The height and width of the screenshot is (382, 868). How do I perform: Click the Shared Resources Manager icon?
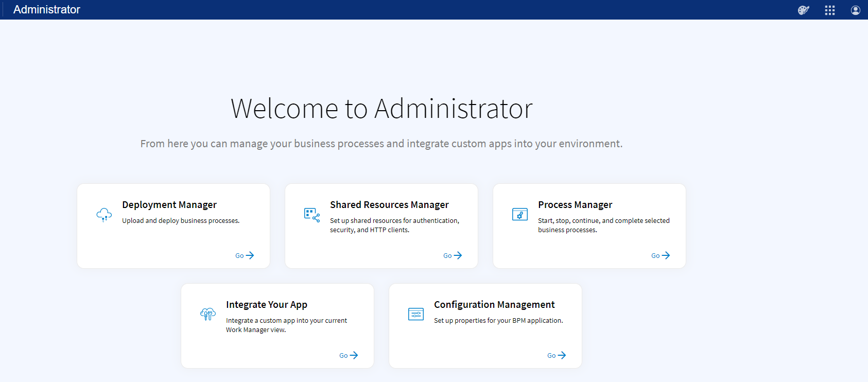pyautogui.click(x=312, y=215)
